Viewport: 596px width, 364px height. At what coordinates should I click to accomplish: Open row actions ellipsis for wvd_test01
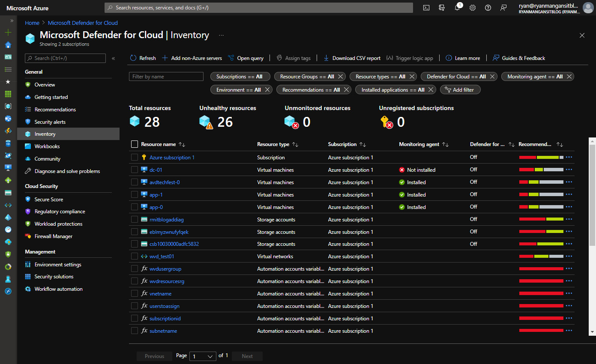point(569,257)
